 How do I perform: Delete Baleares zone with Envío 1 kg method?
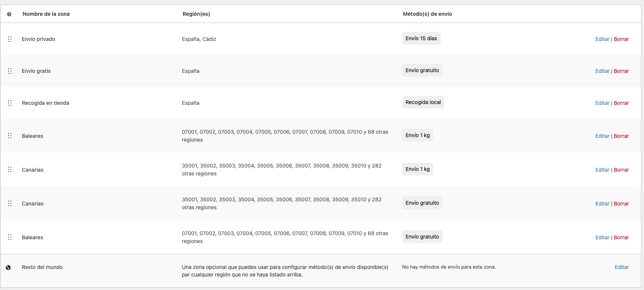[x=621, y=136]
